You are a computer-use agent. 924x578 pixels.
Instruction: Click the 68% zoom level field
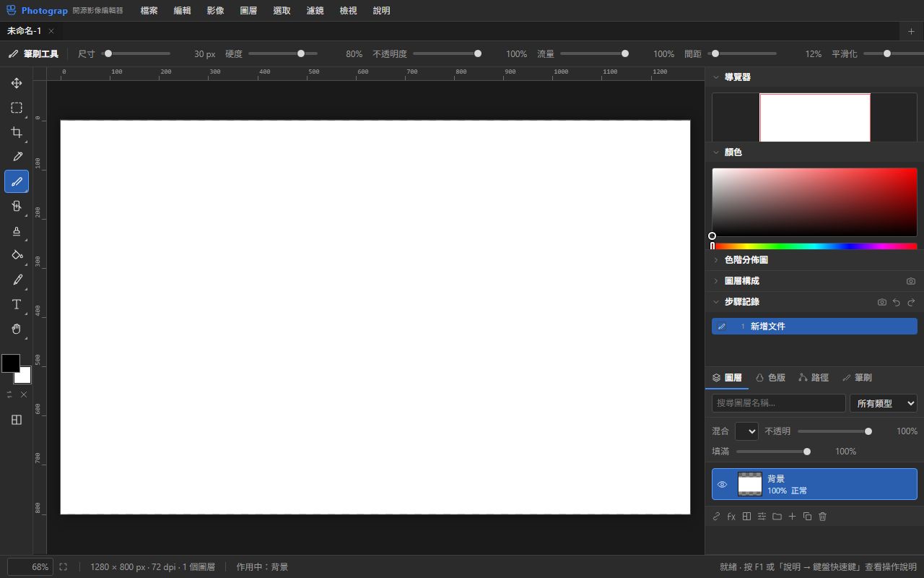click(30, 567)
